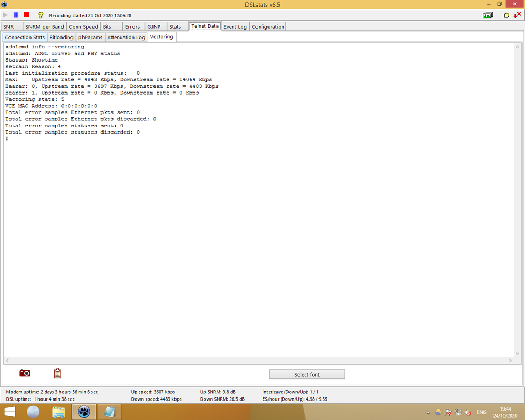Open the Windows Start button
The height and width of the screenshot is (420, 525).
[x=9, y=412]
